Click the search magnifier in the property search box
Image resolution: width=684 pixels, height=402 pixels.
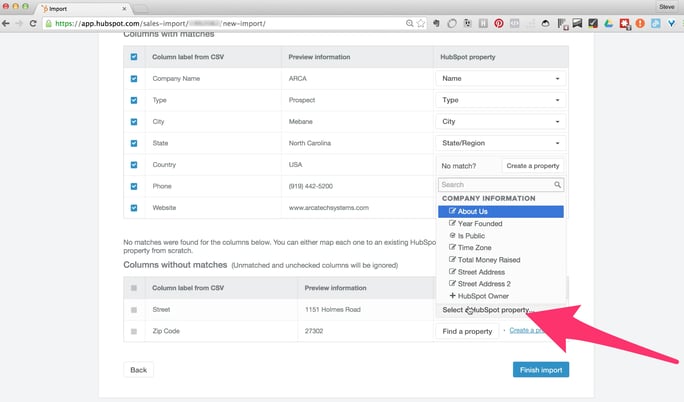pyautogui.click(x=557, y=185)
